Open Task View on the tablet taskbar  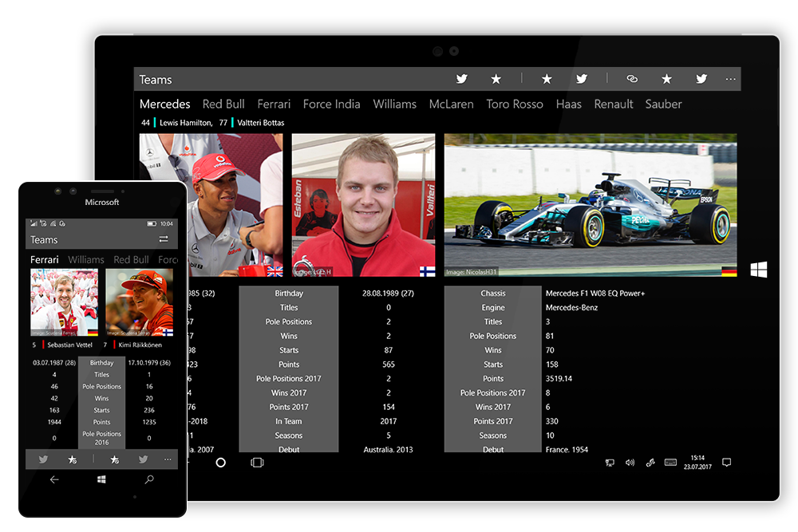pyautogui.click(x=257, y=463)
